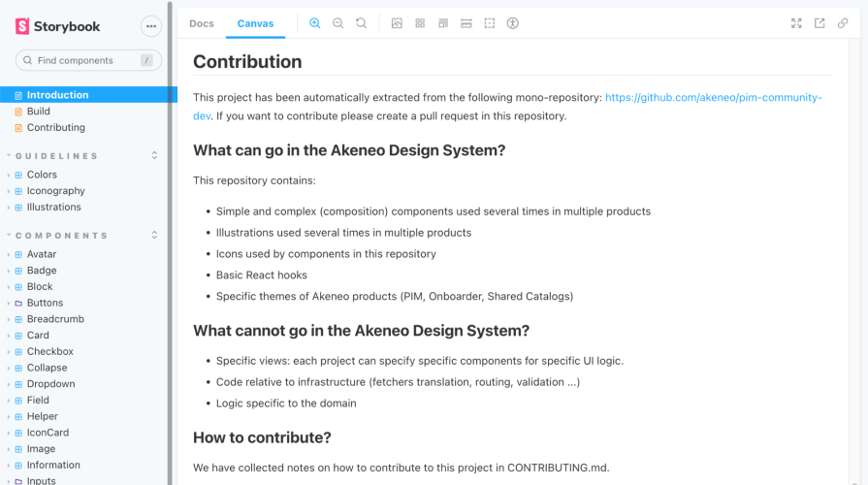Open the pim-community-dev GitHub link
The image size is (868, 485).
pyautogui.click(x=713, y=98)
